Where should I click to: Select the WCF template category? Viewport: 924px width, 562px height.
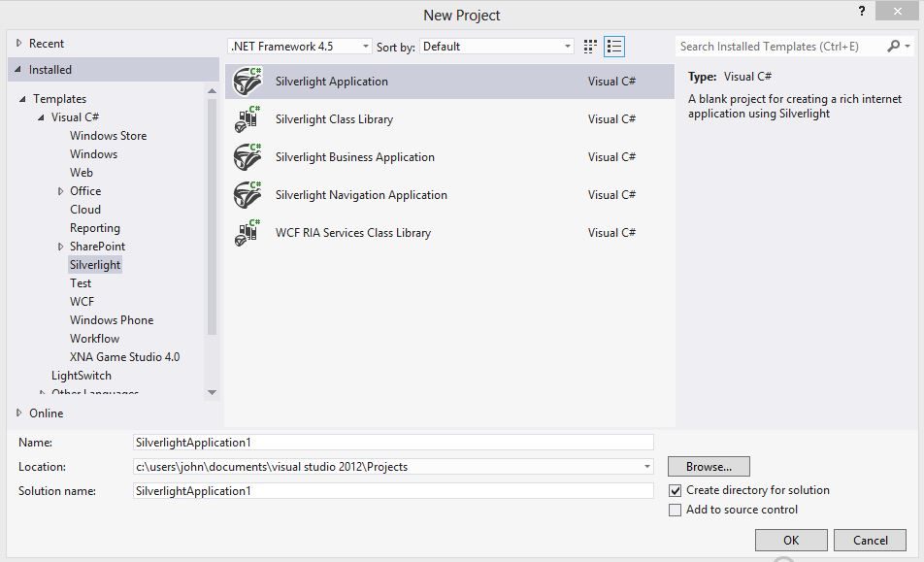82,302
